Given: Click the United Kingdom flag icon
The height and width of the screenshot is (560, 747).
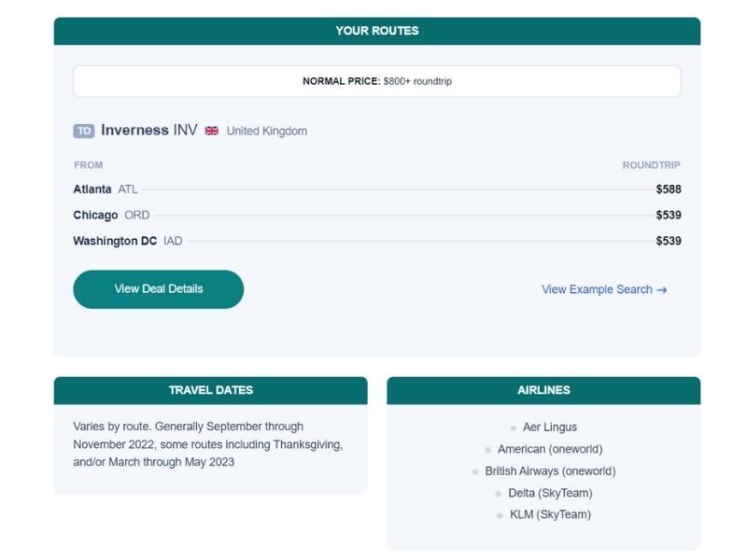Looking at the screenshot, I should (x=212, y=131).
